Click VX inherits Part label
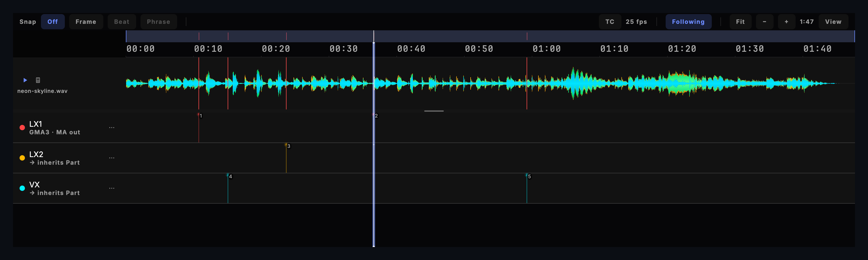 [x=55, y=193]
